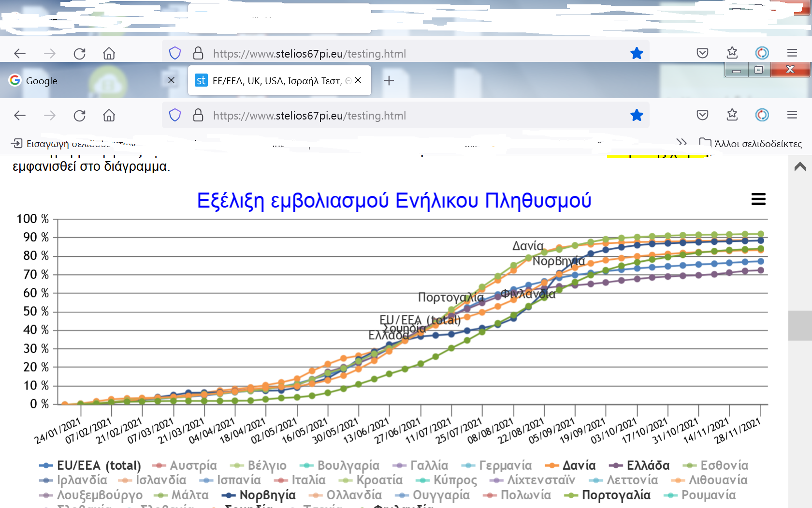812x508 pixels.
Task: Open front window's application hamburger menu
Action: tap(792, 115)
